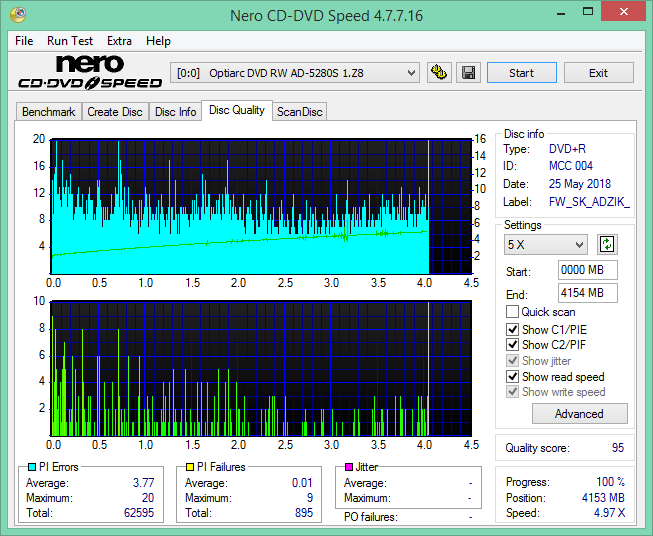Click the green refresh speed icon
Image resolution: width=653 pixels, height=536 pixels.
607,244
